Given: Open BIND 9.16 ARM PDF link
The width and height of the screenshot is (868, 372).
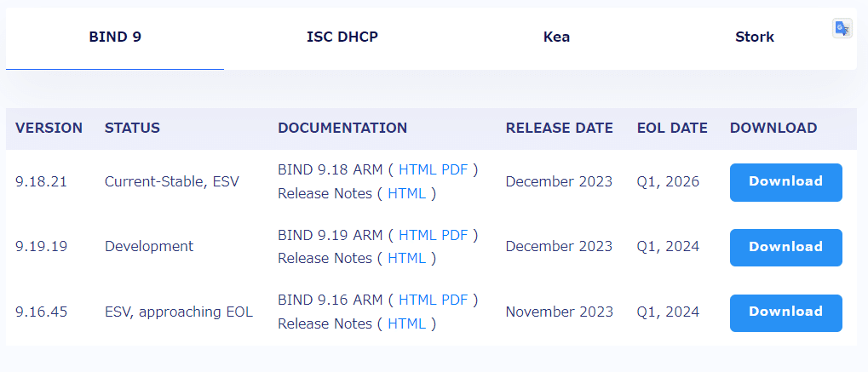Looking at the screenshot, I should pyautogui.click(x=455, y=300).
